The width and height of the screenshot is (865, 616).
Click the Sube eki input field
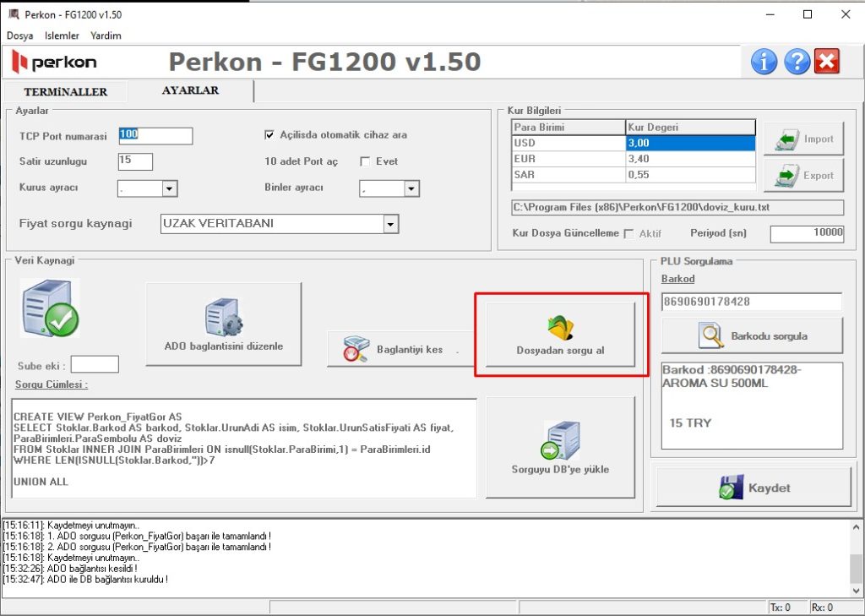95,365
